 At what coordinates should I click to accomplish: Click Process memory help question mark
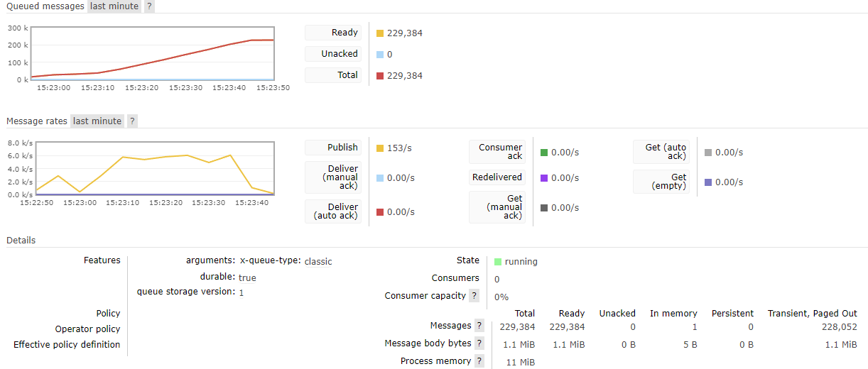(x=479, y=361)
